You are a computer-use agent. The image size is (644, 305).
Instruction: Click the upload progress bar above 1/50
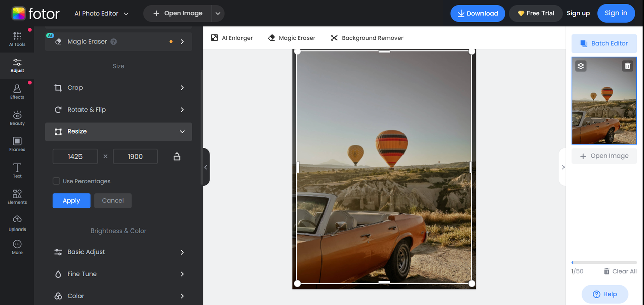pyautogui.click(x=604, y=262)
